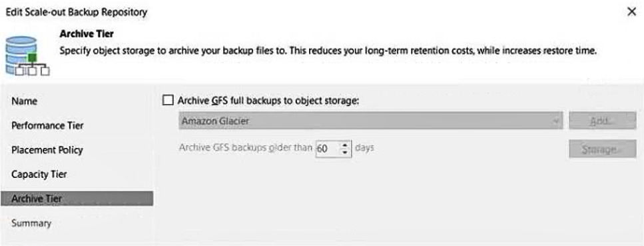Click the dialog title Edit Scale-out Backup Repository
The height and width of the screenshot is (246, 644).
coord(76,13)
